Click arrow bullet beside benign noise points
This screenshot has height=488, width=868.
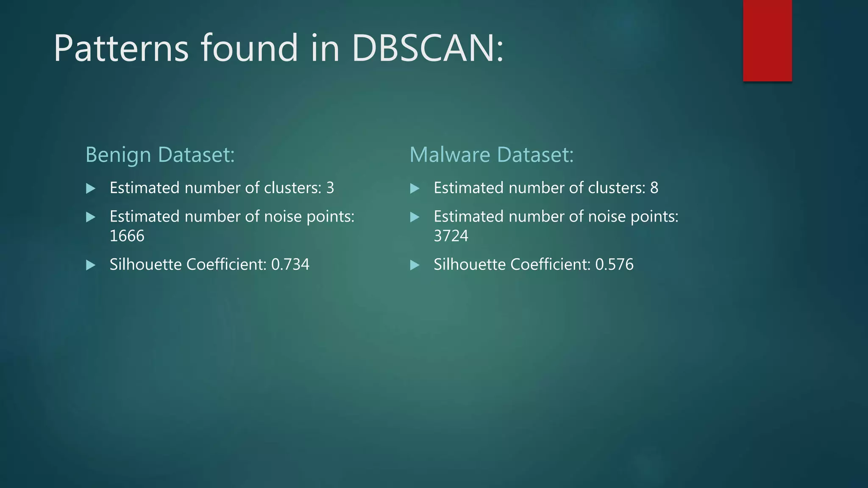pos(91,217)
